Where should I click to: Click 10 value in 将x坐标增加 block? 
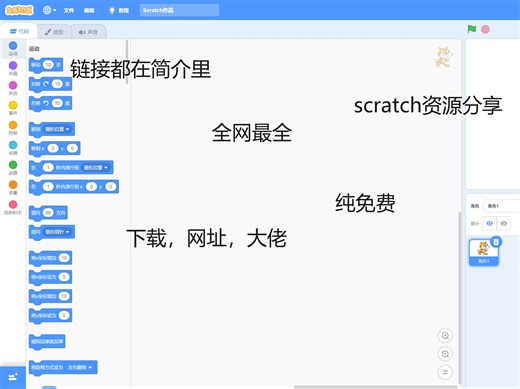(x=64, y=258)
